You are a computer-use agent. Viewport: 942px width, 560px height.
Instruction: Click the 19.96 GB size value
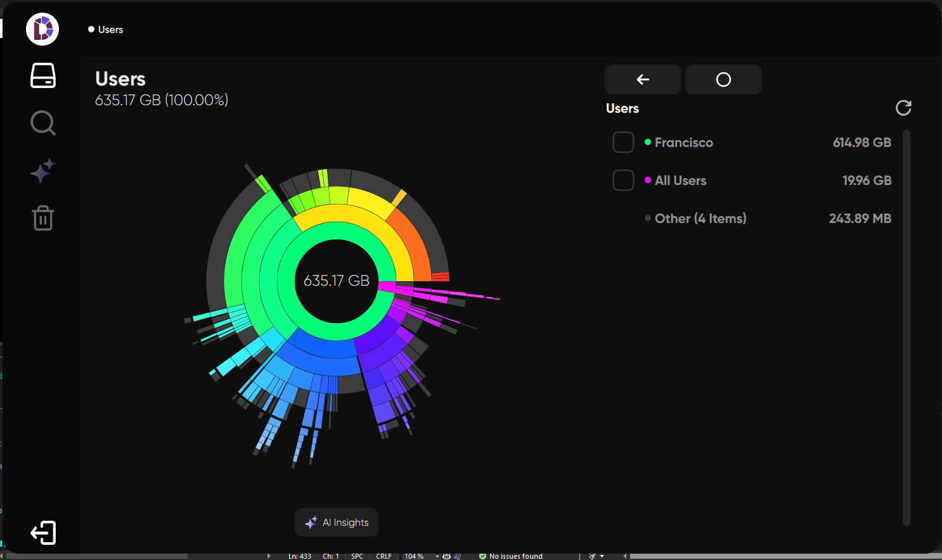pyautogui.click(x=867, y=181)
